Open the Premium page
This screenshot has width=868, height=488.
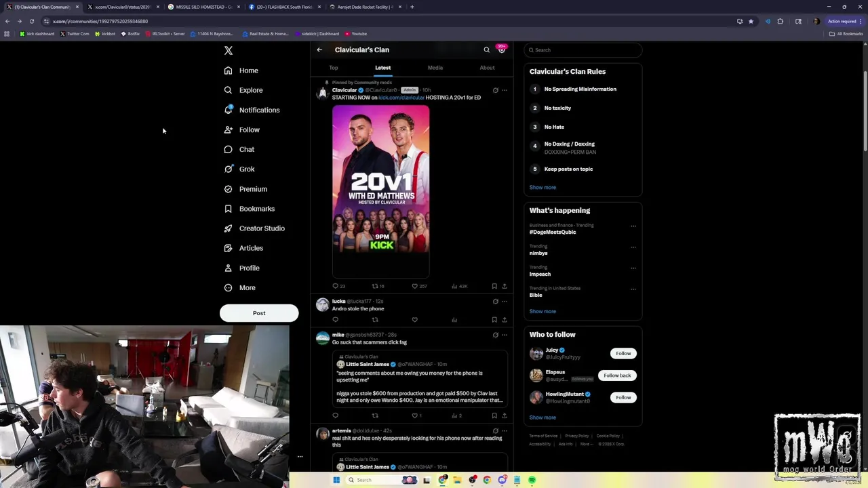click(x=245, y=189)
